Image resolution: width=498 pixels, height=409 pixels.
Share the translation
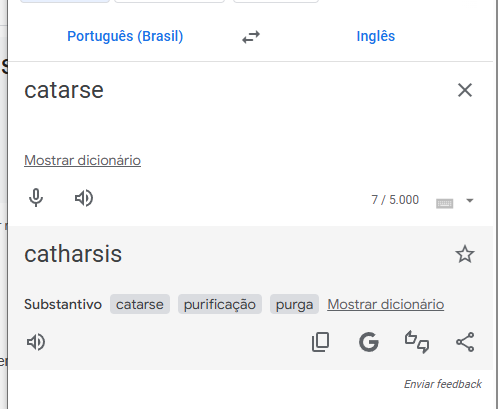pyautogui.click(x=465, y=342)
